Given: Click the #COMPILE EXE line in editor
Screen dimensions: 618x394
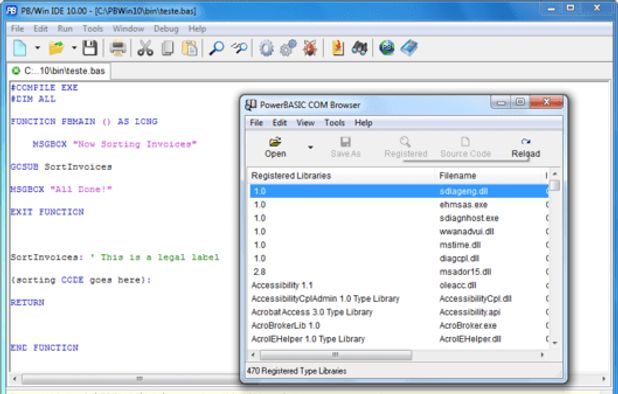Looking at the screenshot, I should 44,87.
